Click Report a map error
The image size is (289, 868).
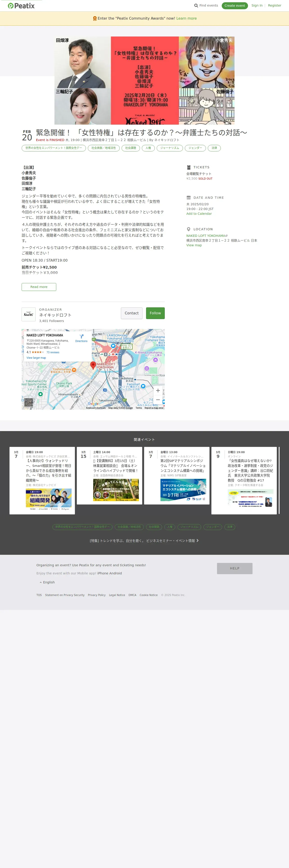click(x=154, y=408)
